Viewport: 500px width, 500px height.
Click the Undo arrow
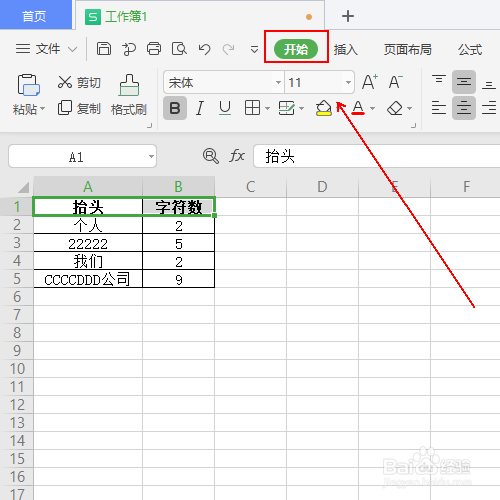click(204, 49)
